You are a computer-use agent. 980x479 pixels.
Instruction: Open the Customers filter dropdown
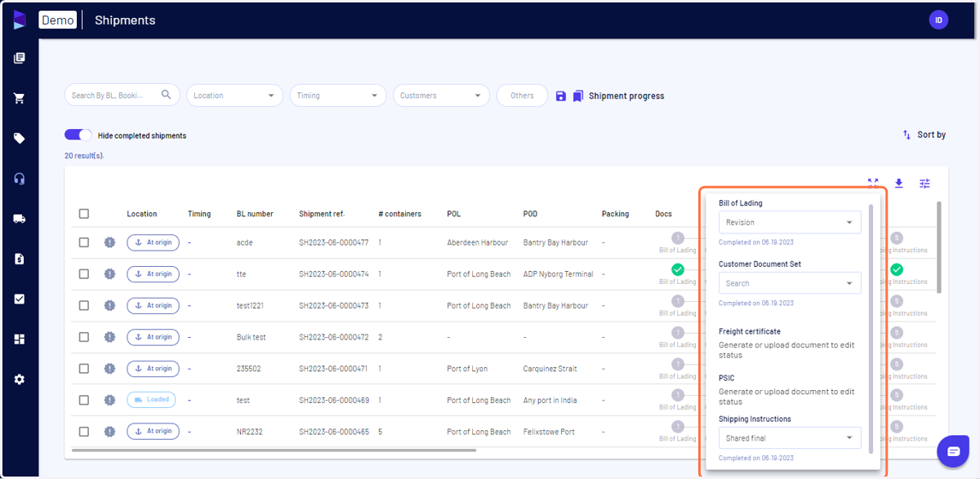pyautogui.click(x=441, y=95)
